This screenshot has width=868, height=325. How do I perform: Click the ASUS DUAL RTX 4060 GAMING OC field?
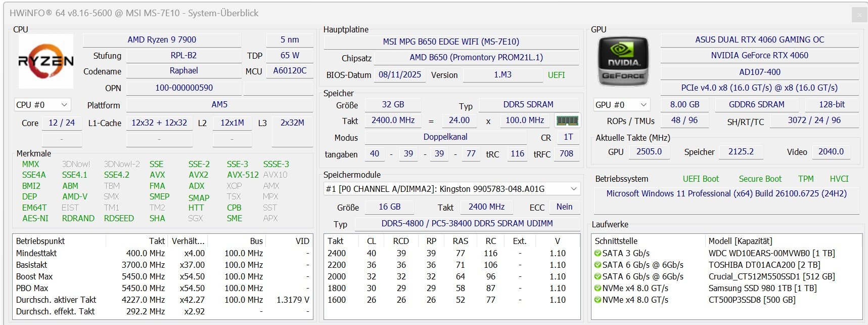759,39
